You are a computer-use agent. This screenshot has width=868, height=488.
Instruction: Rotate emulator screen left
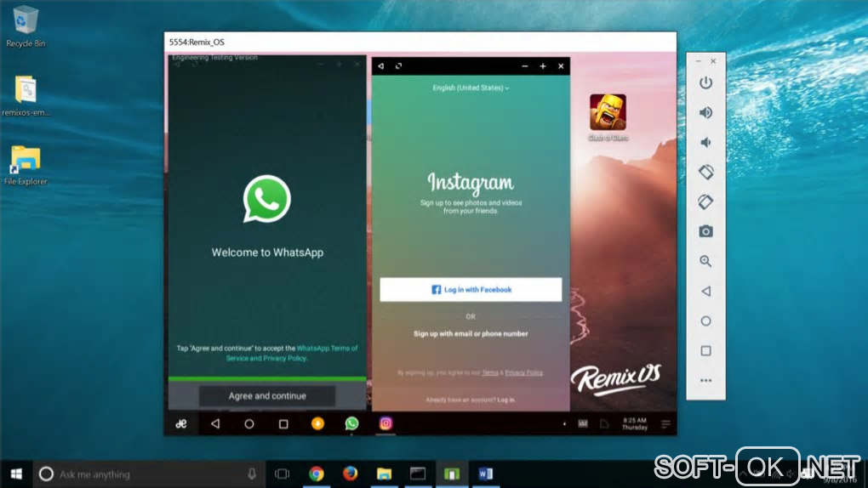705,172
